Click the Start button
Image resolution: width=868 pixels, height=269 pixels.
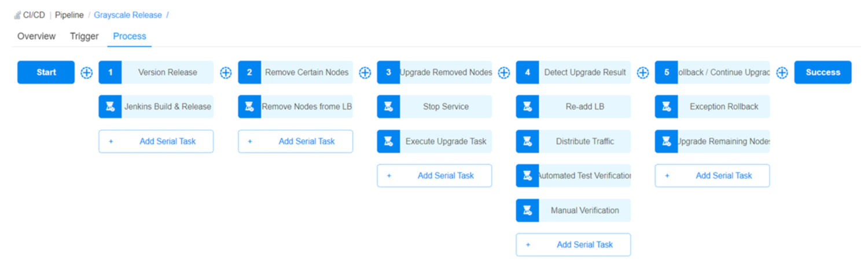click(46, 72)
